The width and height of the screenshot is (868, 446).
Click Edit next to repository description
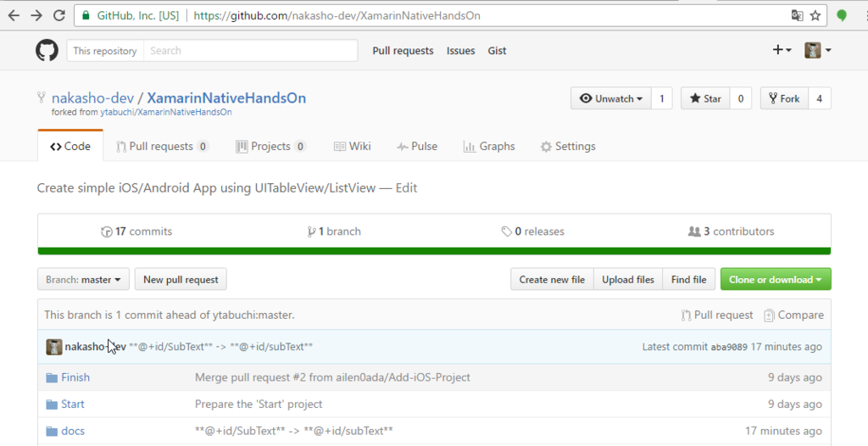tap(406, 188)
